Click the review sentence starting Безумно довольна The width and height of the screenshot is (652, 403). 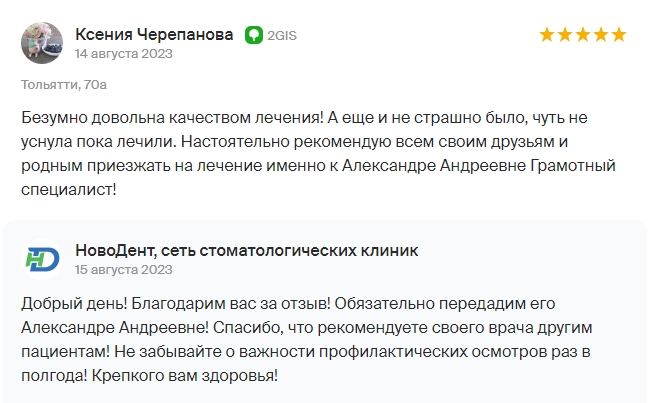pos(172,118)
